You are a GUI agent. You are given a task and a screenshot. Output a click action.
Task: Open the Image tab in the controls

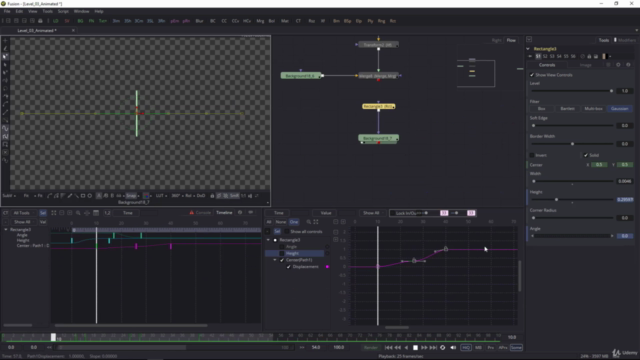pos(585,65)
